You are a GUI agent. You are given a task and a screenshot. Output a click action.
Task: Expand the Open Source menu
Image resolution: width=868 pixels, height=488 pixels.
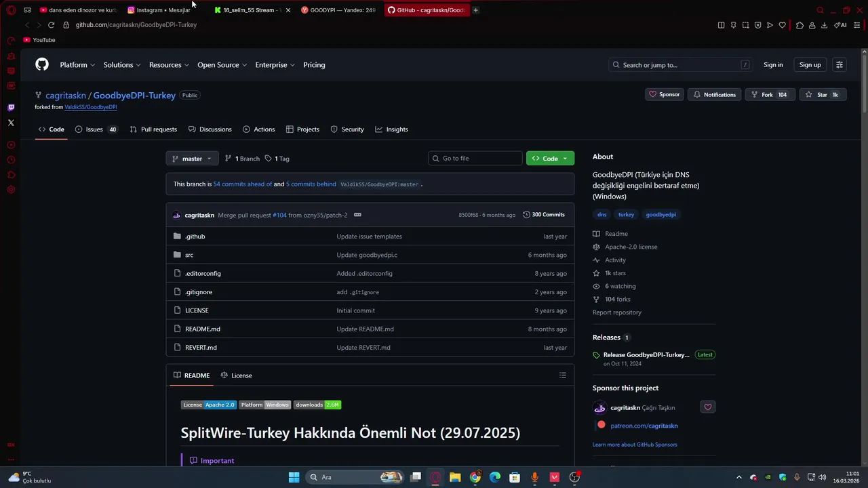pyautogui.click(x=222, y=65)
